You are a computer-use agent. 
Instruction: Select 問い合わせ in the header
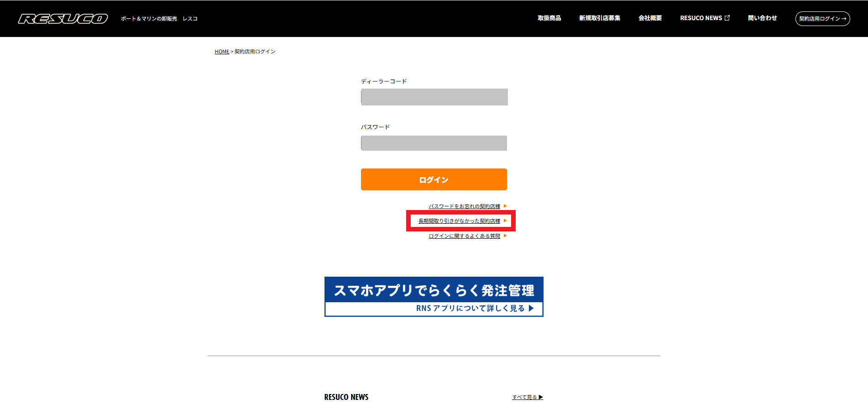(762, 18)
